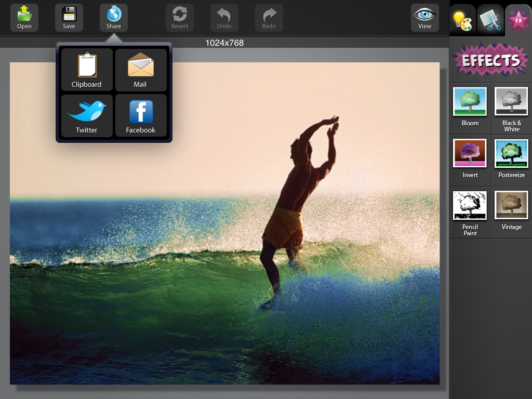The image size is (532, 399).
Task: Save the image with floppy icon
Action: tap(69, 18)
